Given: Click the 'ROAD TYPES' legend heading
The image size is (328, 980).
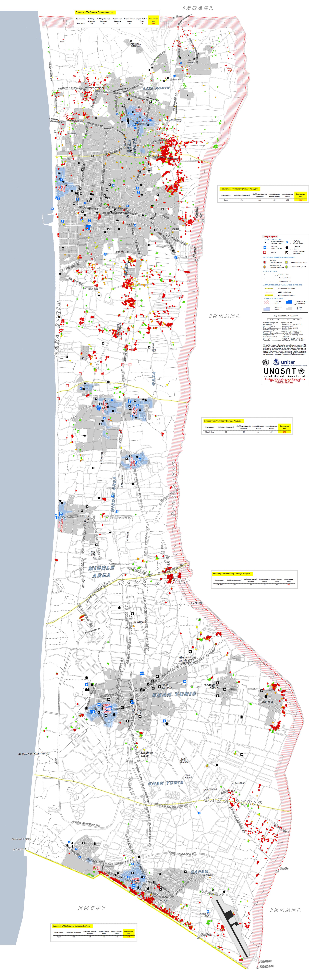Looking at the screenshot, I should 270,271.
